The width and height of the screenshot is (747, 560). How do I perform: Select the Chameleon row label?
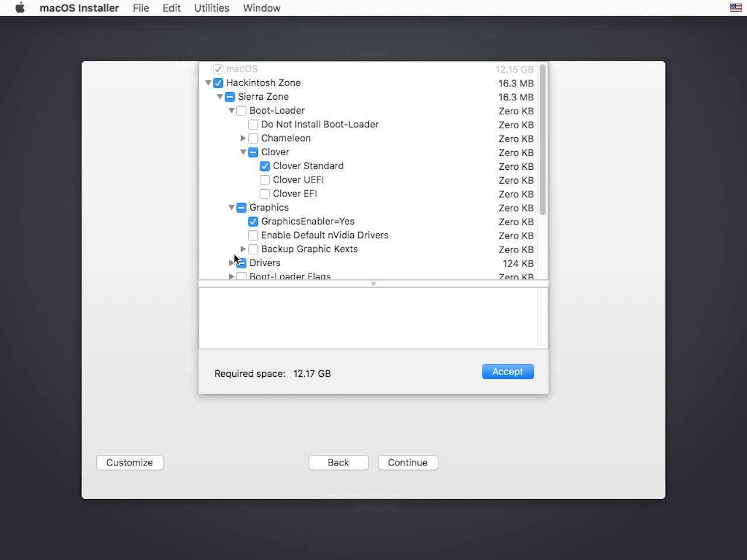[x=286, y=139]
